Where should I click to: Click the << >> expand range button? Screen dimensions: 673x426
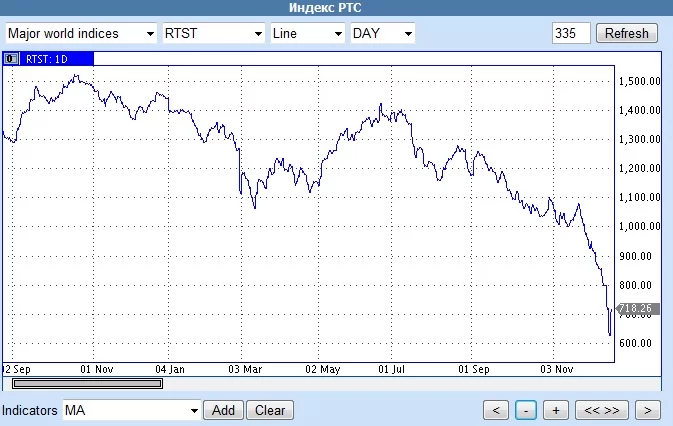tap(602, 411)
